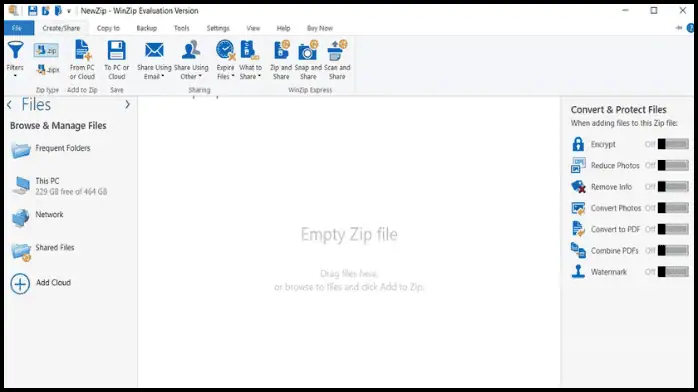Viewport: 698px width, 392px height.
Task: Click Add Cloud label
Action: point(53,283)
